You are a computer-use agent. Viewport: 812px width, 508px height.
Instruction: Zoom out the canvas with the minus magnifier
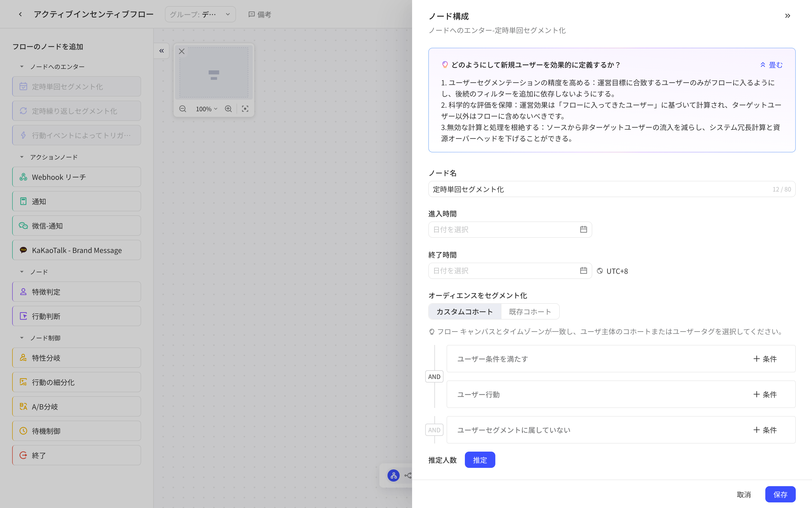tap(182, 109)
